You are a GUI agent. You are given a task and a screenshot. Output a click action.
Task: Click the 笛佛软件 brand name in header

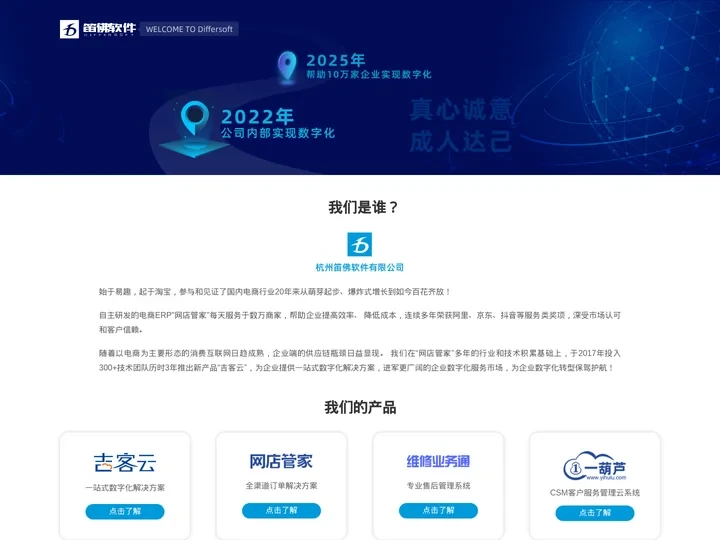click(x=109, y=28)
